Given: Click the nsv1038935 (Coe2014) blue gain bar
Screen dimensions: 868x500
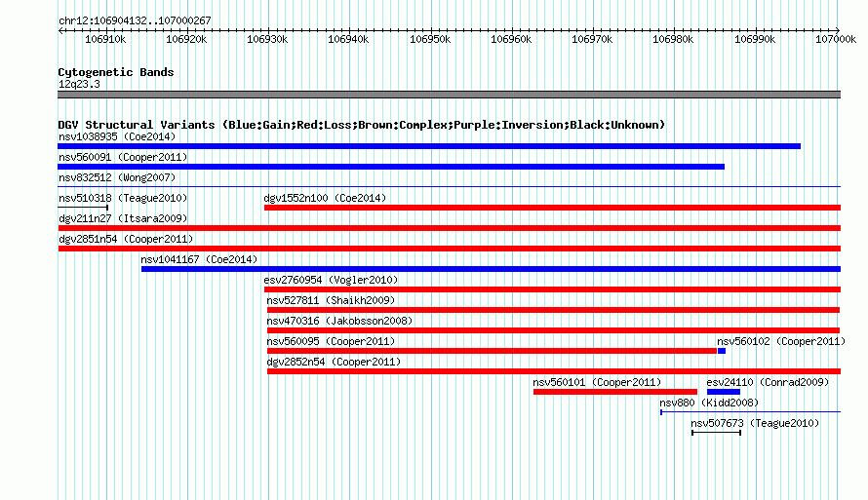Looking at the screenshot, I should click(429, 146).
